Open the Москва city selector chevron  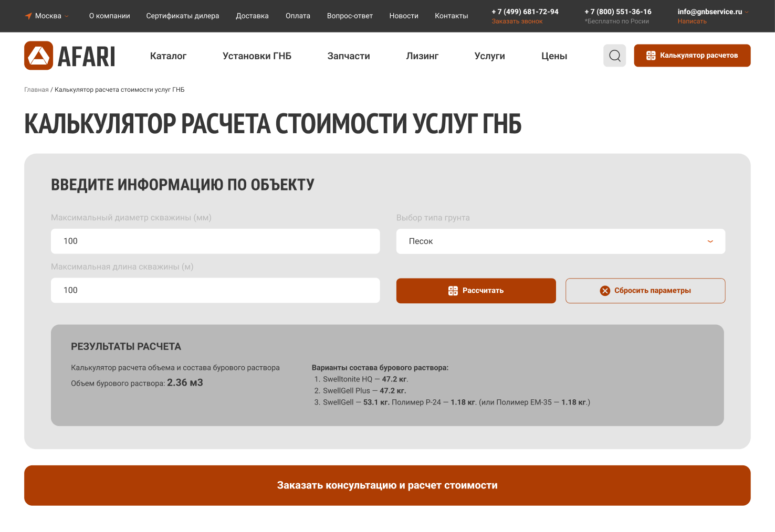[x=67, y=16]
